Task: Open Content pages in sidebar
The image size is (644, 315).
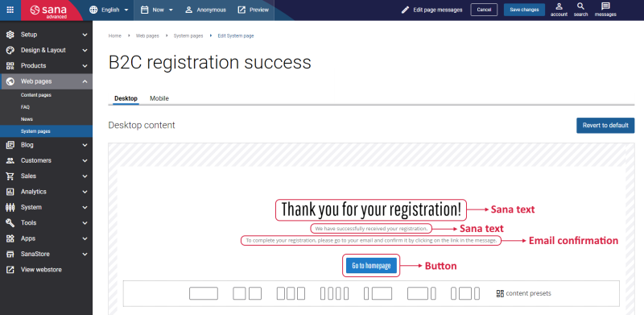Action: pyautogui.click(x=36, y=95)
